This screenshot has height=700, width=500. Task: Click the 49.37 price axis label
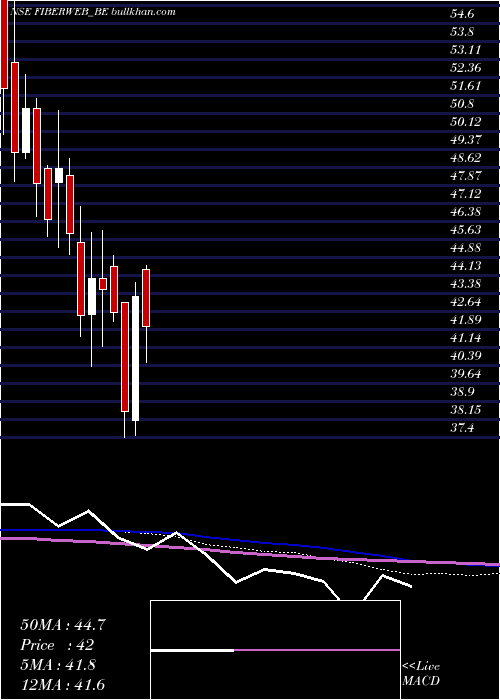coord(465,140)
